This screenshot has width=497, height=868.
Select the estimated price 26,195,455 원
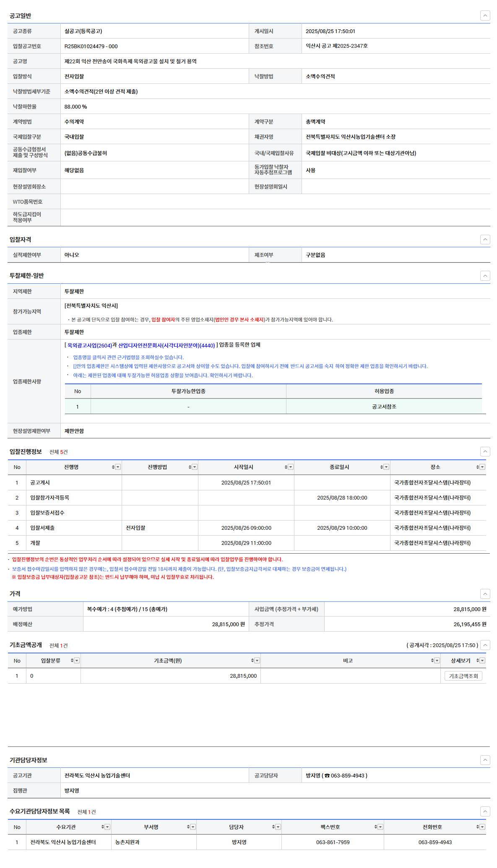[x=470, y=624]
